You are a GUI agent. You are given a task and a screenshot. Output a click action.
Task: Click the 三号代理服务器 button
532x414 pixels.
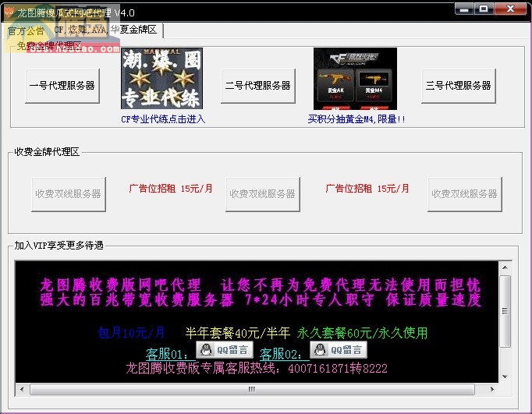pyautogui.click(x=459, y=86)
